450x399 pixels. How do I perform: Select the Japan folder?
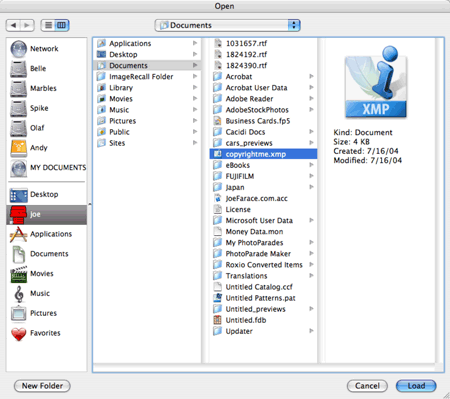click(263, 187)
